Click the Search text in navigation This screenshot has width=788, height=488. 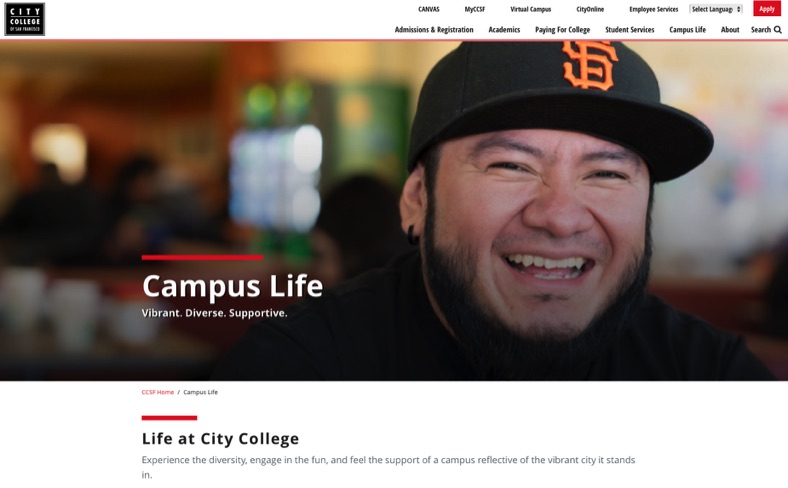(760, 30)
